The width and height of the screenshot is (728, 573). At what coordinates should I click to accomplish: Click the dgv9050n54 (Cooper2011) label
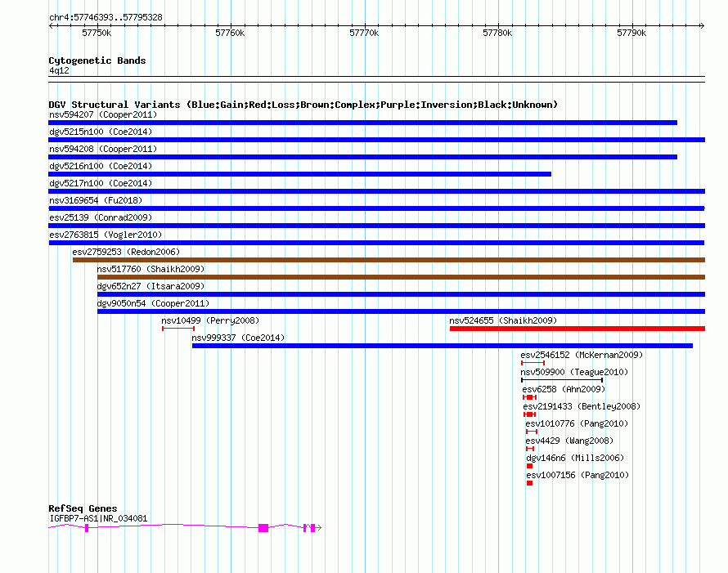tap(153, 303)
